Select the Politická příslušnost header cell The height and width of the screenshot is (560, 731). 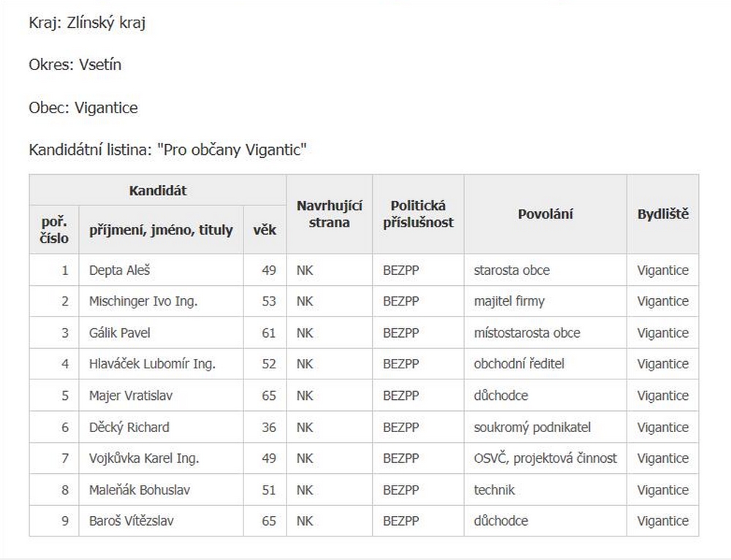(418, 214)
